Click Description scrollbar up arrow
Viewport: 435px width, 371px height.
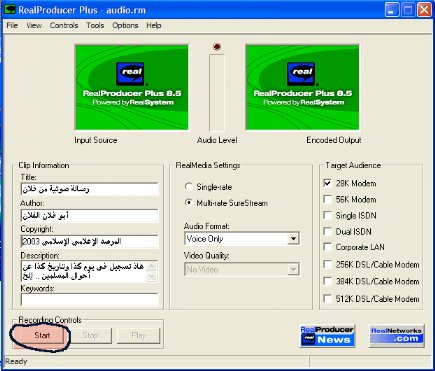[x=152, y=266]
